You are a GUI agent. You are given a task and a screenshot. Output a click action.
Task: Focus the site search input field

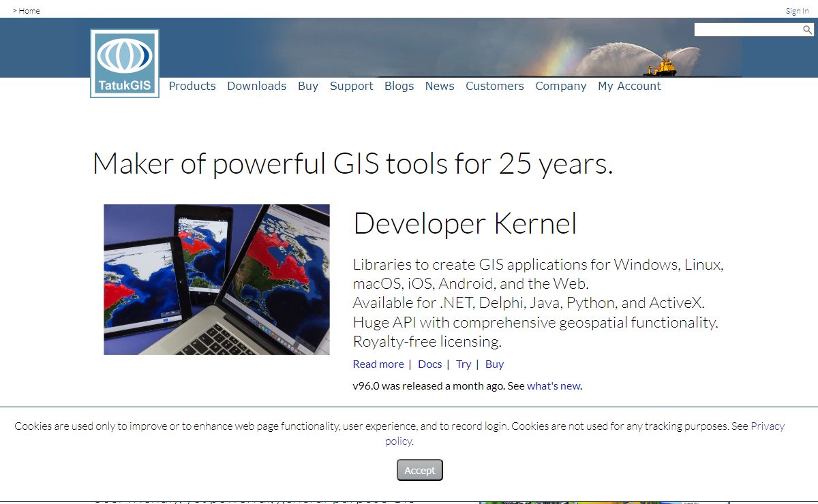[x=748, y=30]
